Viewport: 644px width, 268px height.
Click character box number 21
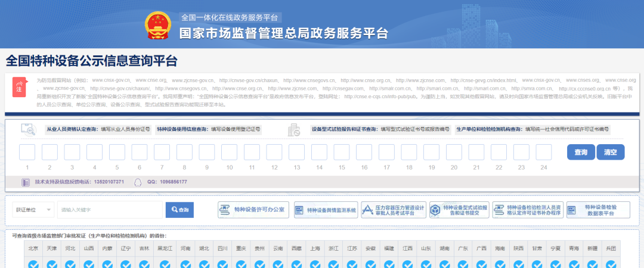coord(476,152)
